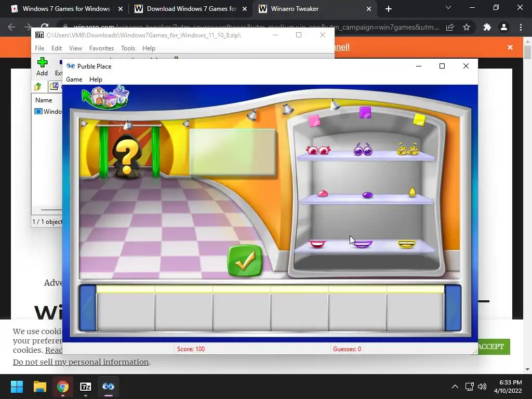The image size is (532, 399).
Task: Click the 7-Zip up-folder arrow icon
Action: tap(38, 87)
